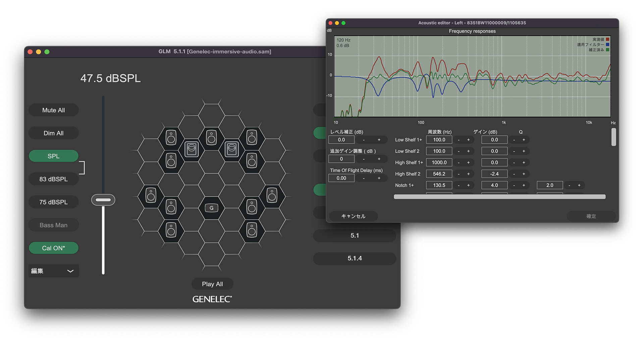This screenshot has width=644, height=348.
Task: Select right square-framed speaker in grid
Action: [232, 149]
